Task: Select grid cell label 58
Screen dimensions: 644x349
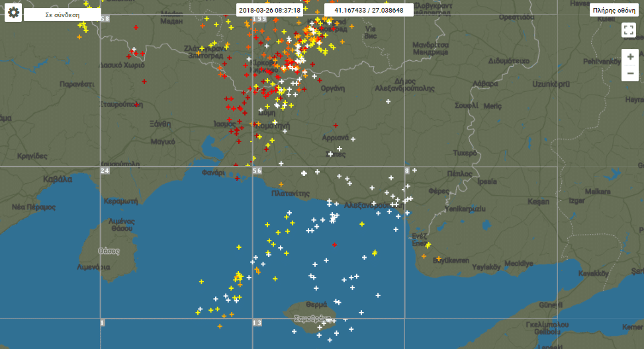Action: pyautogui.click(x=105, y=19)
